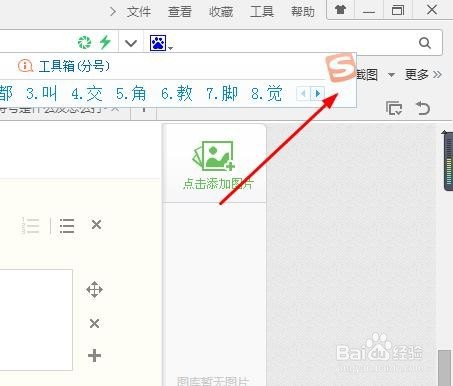Click the X delete icon below move icon

click(x=94, y=323)
